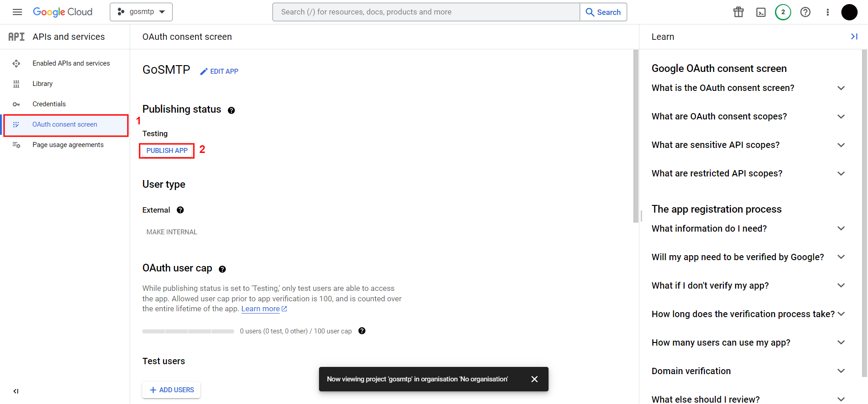Click the Learn panel vertical scrollbar
Screen dimensions: 868x404
864,213
